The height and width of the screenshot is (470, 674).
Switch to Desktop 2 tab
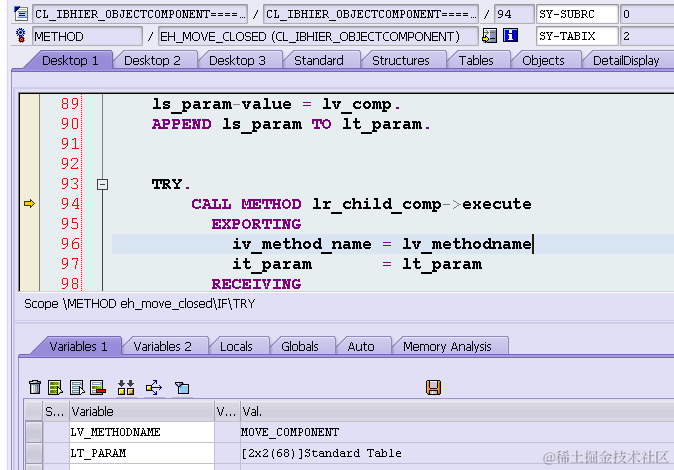(152, 61)
